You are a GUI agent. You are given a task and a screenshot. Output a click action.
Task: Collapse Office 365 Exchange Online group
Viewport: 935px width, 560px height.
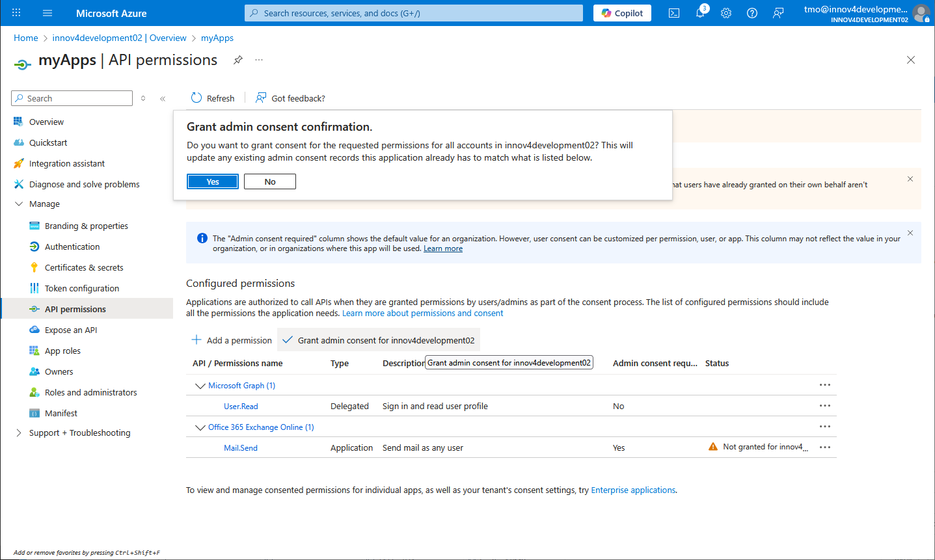pos(200,427)
